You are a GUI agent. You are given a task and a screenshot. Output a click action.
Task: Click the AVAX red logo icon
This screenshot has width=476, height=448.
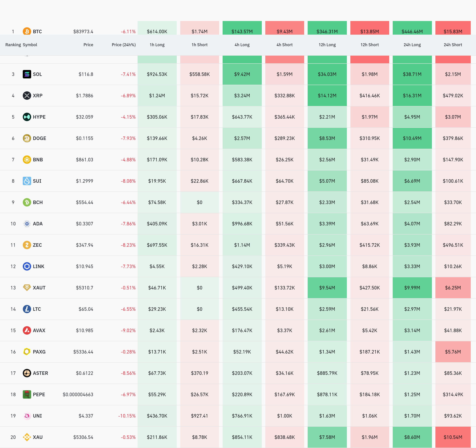pyautogui.click(x=27, y=330)
